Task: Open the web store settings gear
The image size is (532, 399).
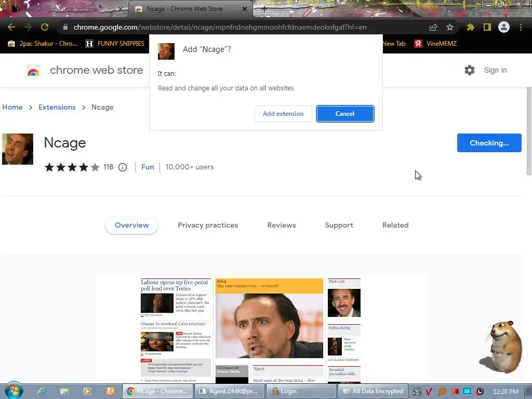Action: coord(470,70)
